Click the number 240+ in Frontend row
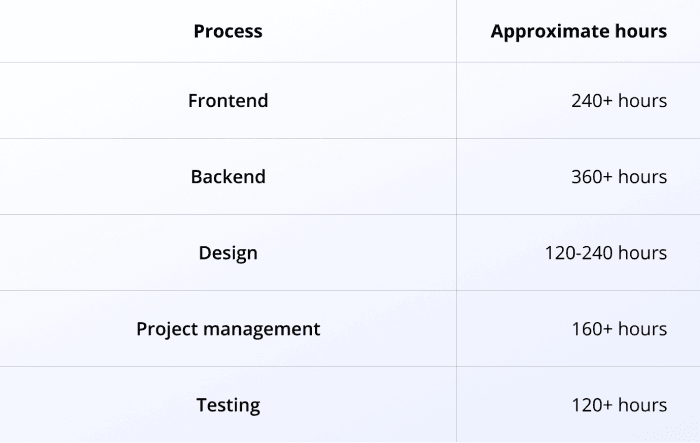This screenshot has height=443, width=700. (x=592, y=100)
